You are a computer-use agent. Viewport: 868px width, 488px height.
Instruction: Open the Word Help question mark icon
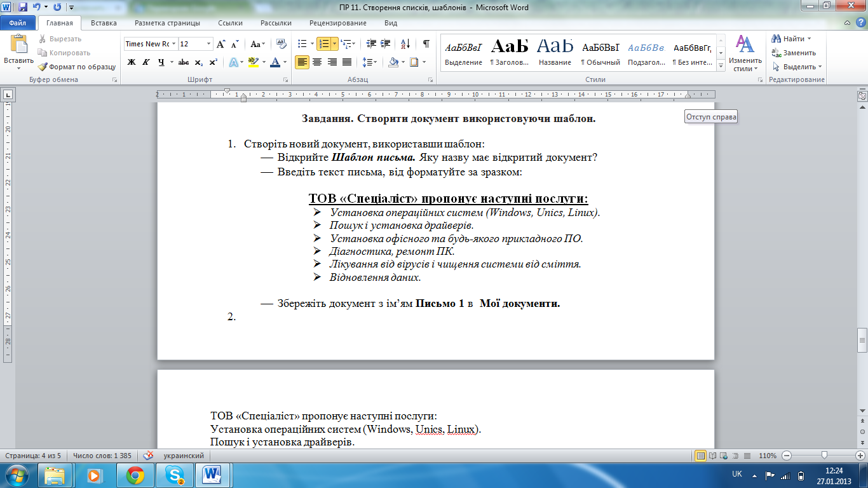click(860, 22)
